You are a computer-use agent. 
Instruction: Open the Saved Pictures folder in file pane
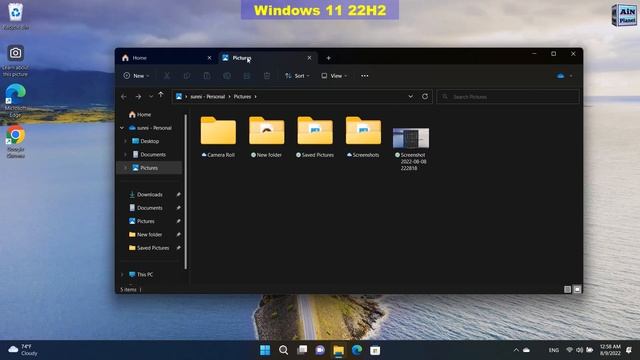click(x=315, y=137)
